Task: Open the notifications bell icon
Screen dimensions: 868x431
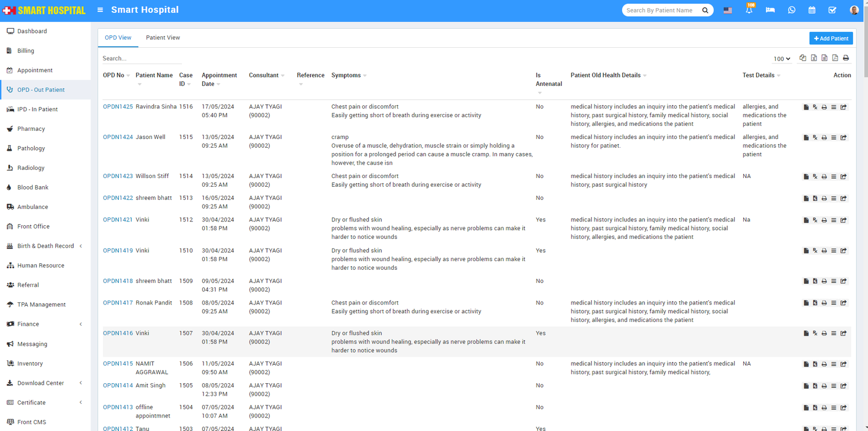Action: point(749,10)
